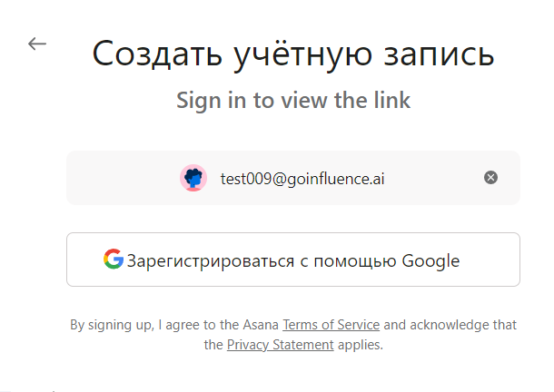This screenshot has width=554, height=392.
Task: Click the word 'link' in the subtitle
Action: click(x=391, y=100)
